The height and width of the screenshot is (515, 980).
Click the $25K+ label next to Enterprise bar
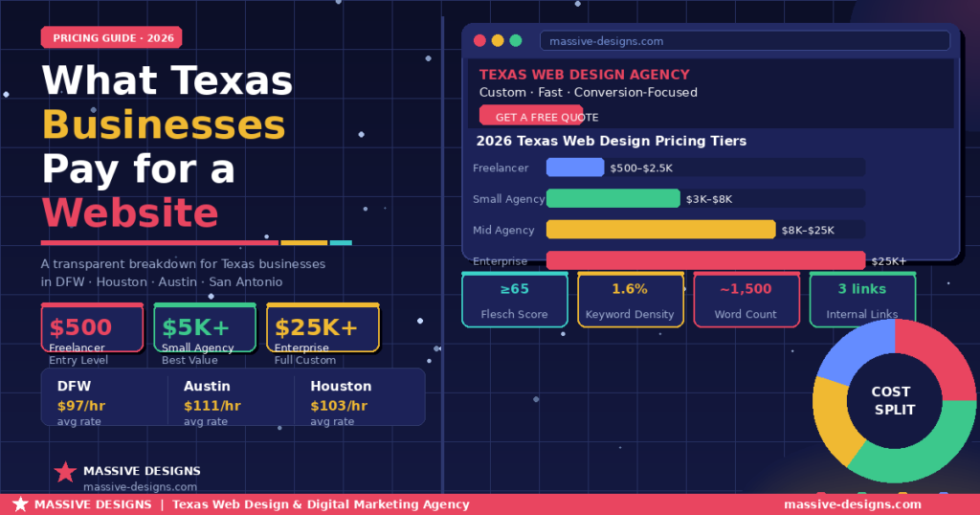[889, 260]
